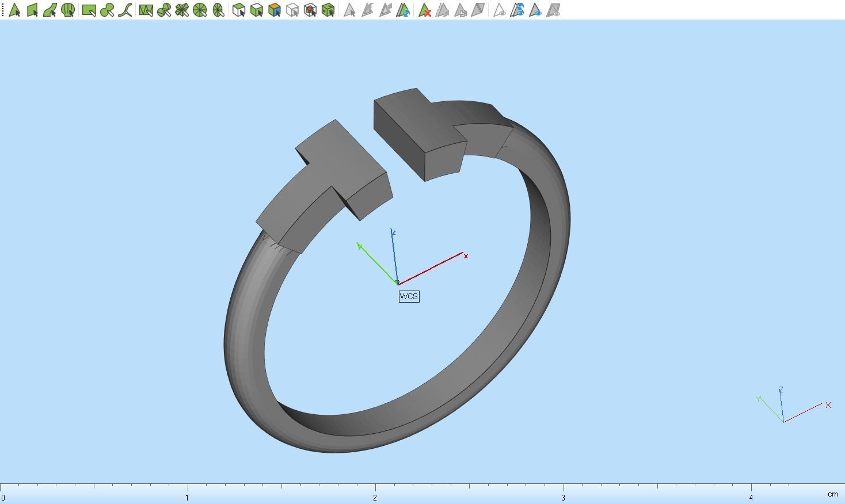845x504 pixels.
Task: Click the ruler mark labeled 2
Action: pyautogui.click(x=375, y=498)
